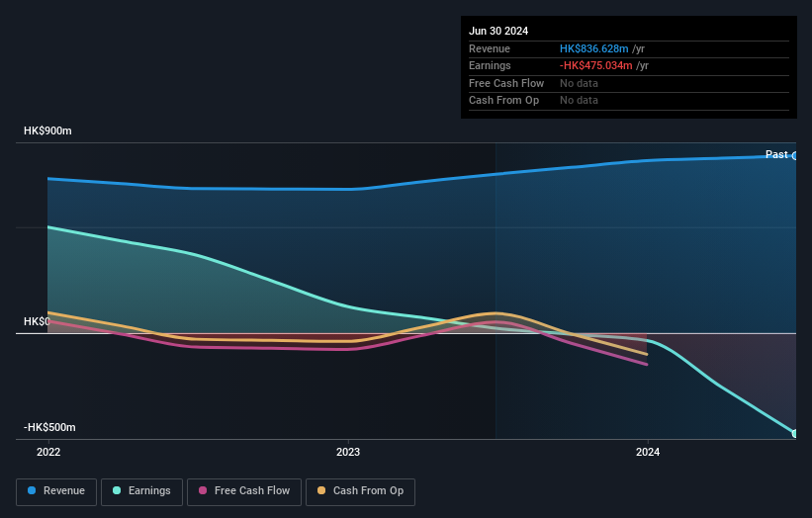Toggle the Cash From Op legend button
The width and height of the screenshot is (812, 518).
click(x=360, y=491)
